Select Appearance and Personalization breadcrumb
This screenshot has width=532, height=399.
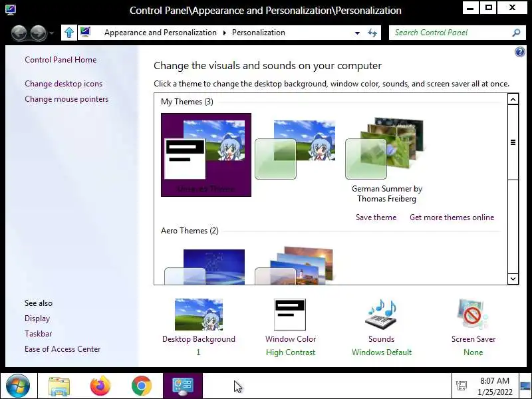click(x=160, y=33)
